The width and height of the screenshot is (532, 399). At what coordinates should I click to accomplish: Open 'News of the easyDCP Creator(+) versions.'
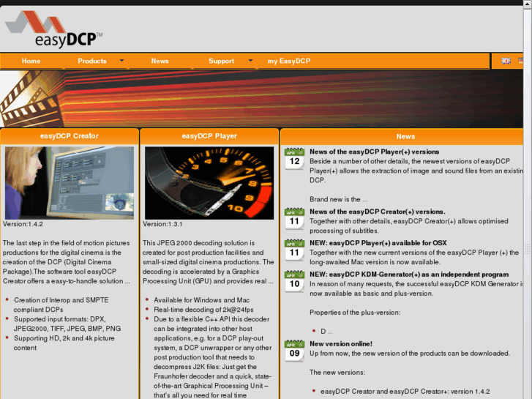click(x=378, y=212)
